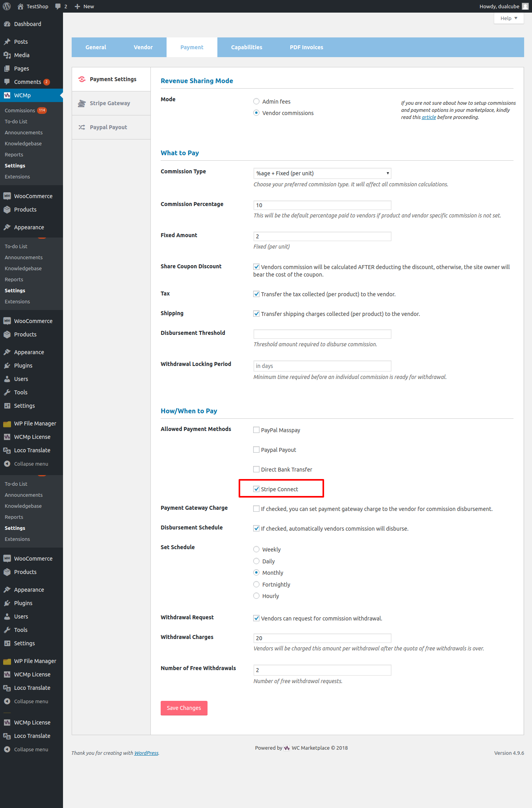The height and width of the screenshot is (808, 532).
Task: Click the WordPress logo icon in admin bar
Action: tap(7, 6)
